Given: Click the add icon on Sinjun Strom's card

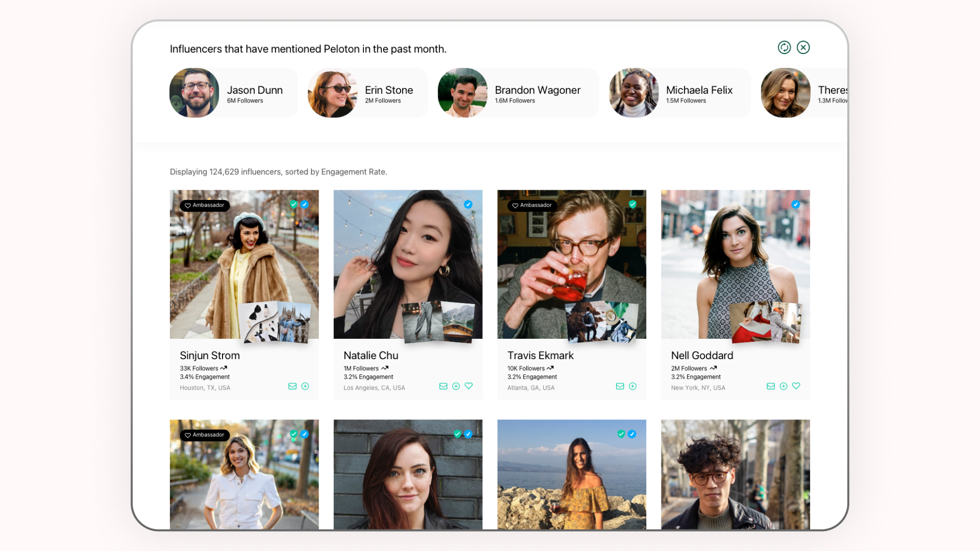Looking at the screenshot, I should click(305, 386).
